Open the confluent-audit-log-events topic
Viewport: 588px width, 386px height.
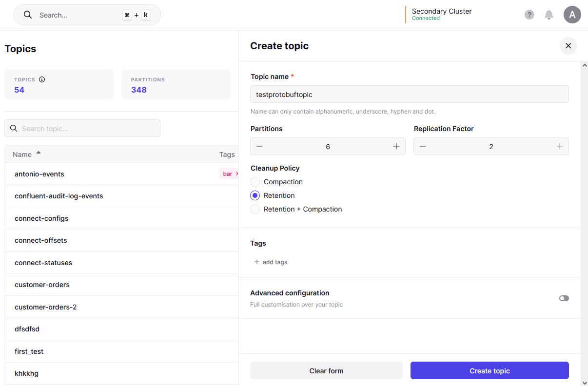tap(59, 196)
